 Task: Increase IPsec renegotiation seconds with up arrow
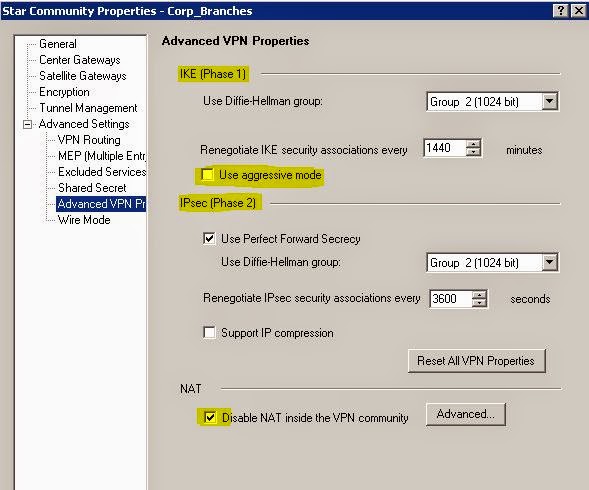(479, 295)
